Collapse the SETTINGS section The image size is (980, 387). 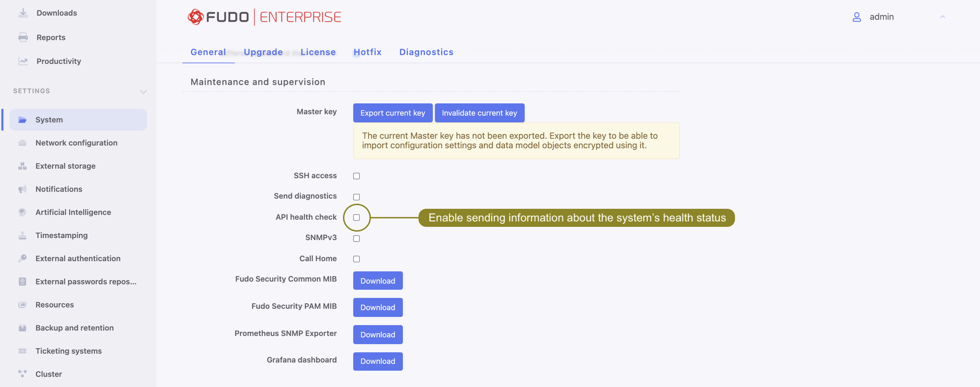(143, 91)
